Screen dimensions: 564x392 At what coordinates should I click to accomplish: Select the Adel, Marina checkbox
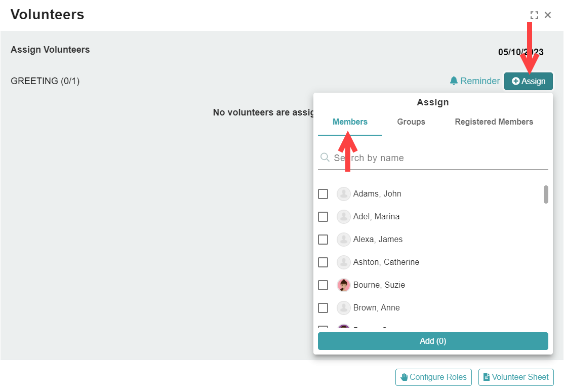tap(323, 217)
